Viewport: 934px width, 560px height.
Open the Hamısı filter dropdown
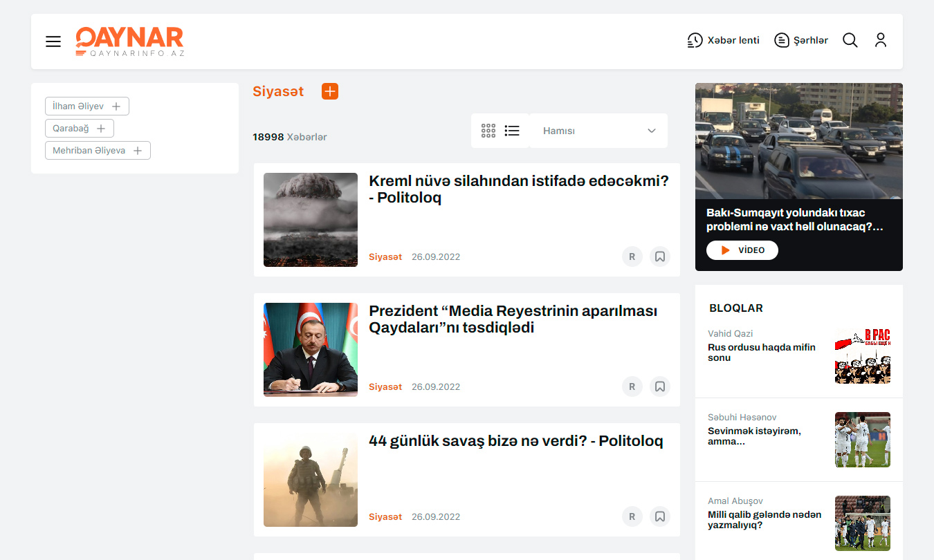pos(598,131)
